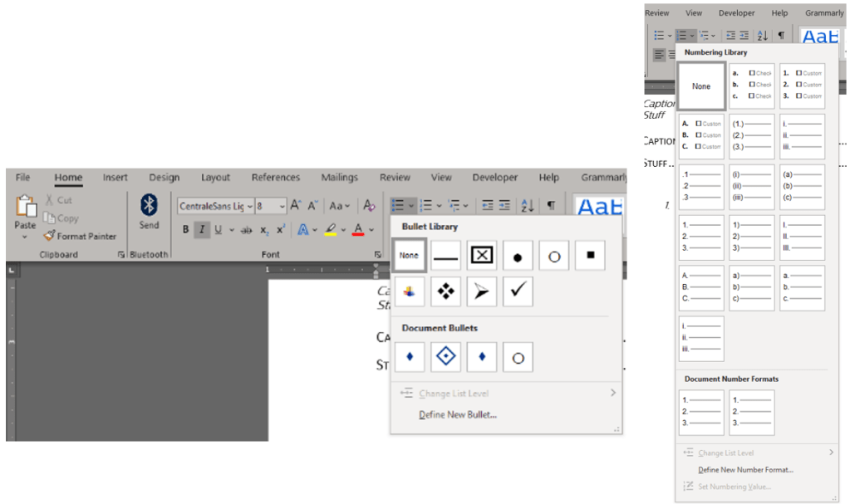The height and width of the screenshot is (504, 850).
Task: Pick the boxed X bullet style
Action: [x=481, y=256]
